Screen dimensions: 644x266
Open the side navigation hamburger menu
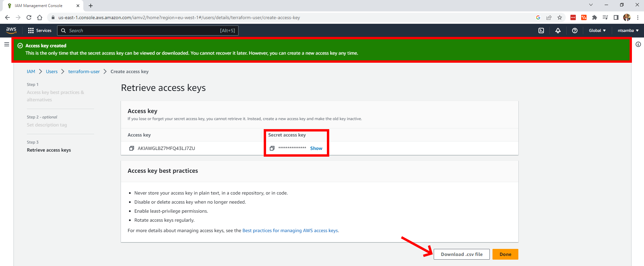(6, 44)
